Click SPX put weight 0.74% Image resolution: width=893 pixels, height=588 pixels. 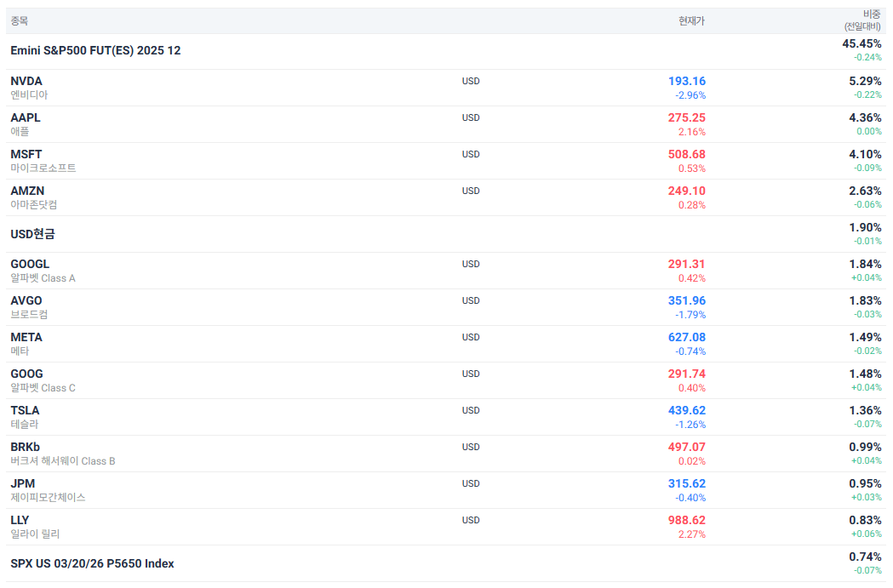coord(865,557)
